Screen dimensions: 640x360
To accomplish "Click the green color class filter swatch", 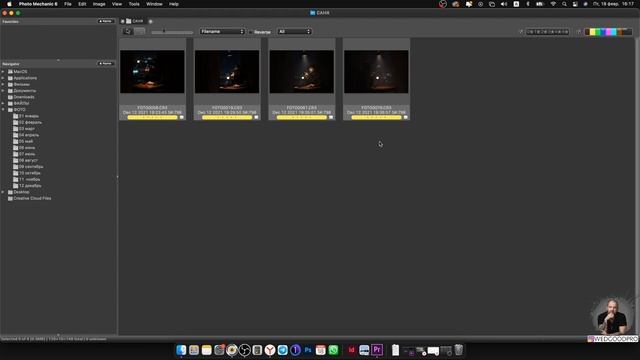I will (598, 32).
